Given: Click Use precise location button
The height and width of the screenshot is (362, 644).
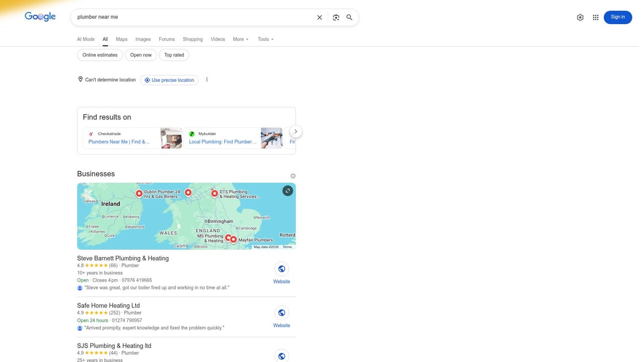Looking at the screenshot, I should point(169,80).
